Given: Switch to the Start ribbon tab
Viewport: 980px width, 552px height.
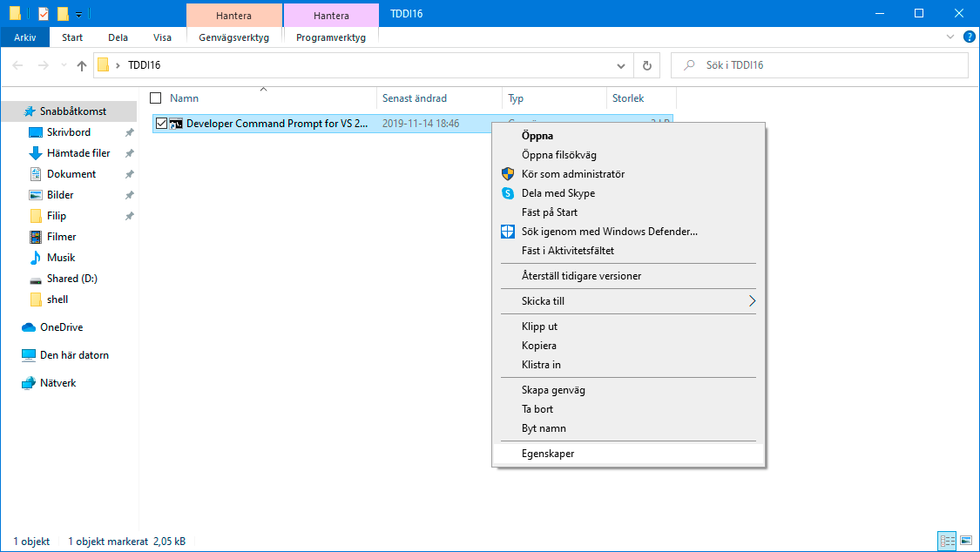Looking at the screenshot, I should 72,37.
